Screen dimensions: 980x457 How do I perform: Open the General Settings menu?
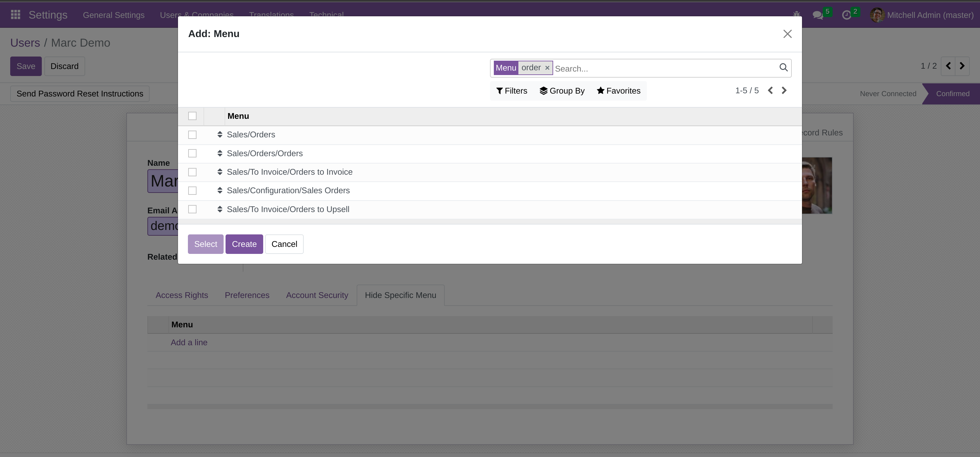114,15
